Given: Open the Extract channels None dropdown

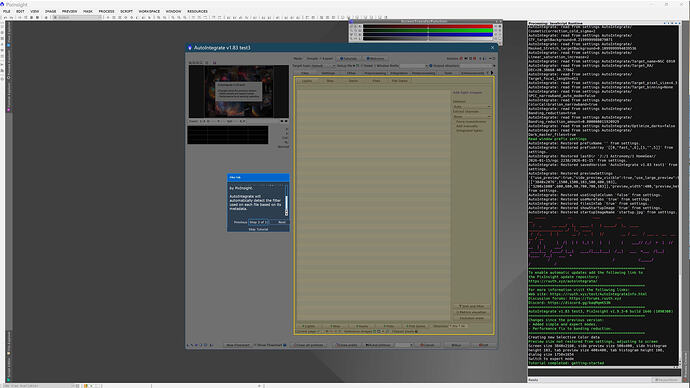Looking at the screenshot, I should coord(472,116).
